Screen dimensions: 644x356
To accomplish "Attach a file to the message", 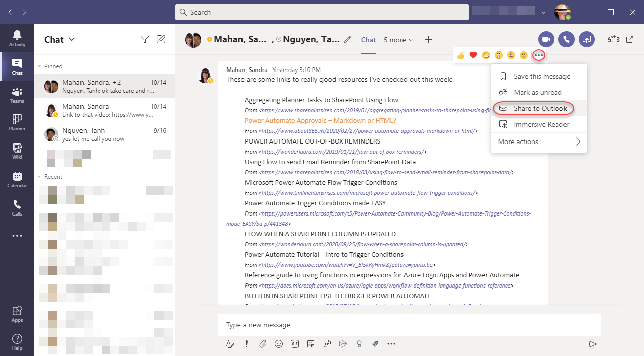I will tap(262, 344).
